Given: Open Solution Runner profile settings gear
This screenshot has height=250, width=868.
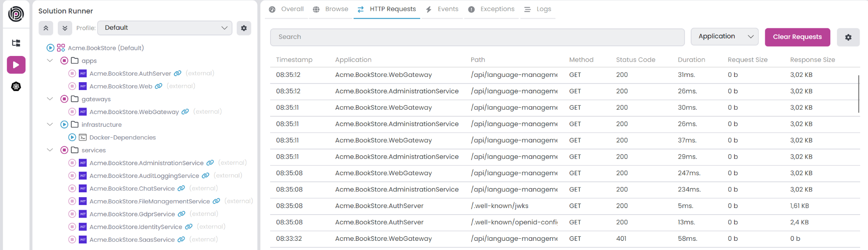Looking at the screenshot, I should coord(244,28).
